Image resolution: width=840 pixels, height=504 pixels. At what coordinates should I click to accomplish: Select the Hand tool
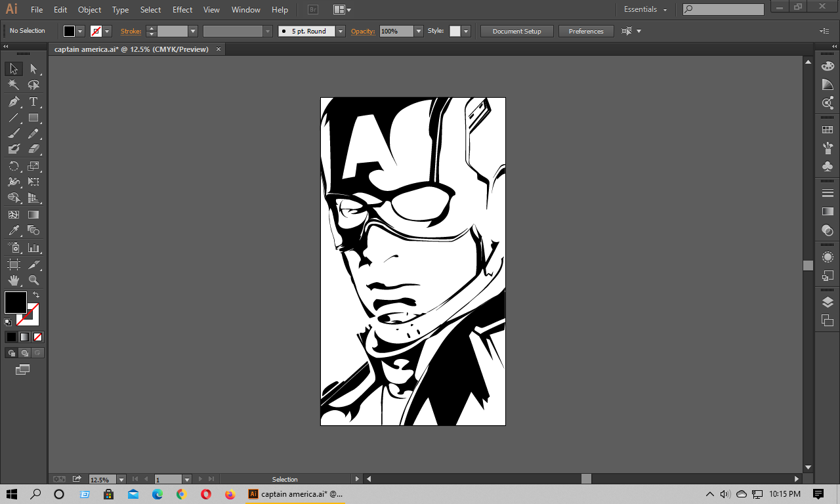pyautogui.click(x=14, y=280)
